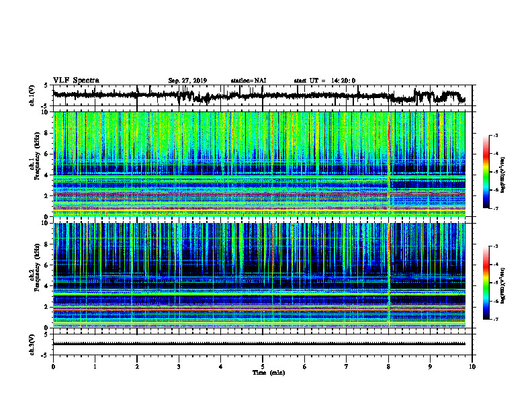Click the "7" tick on the time axis
532x411 pixels.
[347, 367]
